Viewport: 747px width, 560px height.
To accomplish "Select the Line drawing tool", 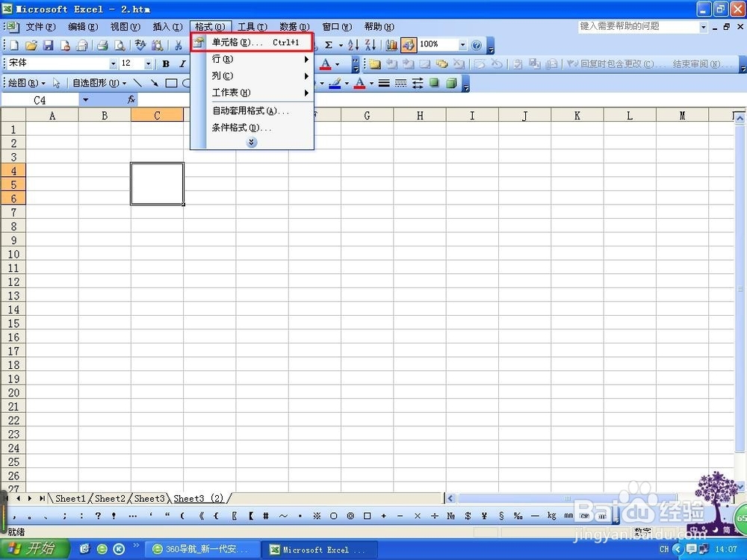I will tap(137, 84).
